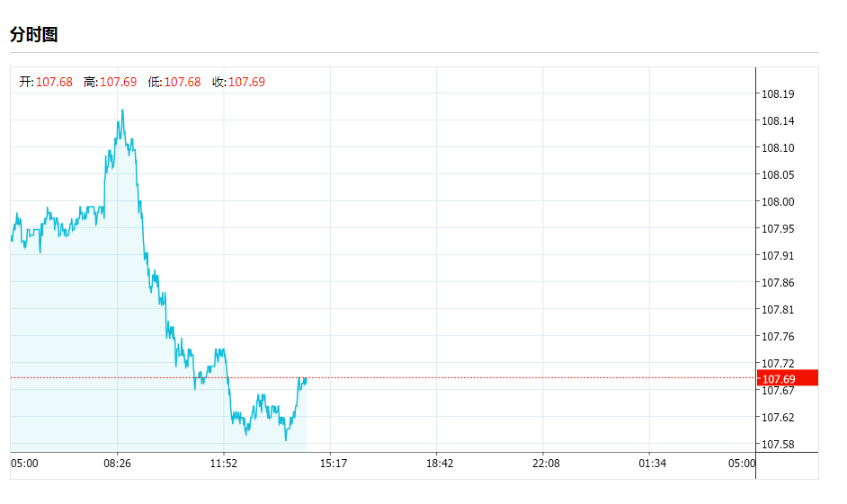
Task: Click the 11:52 time axis label
Action: click(x=224, y=464)
